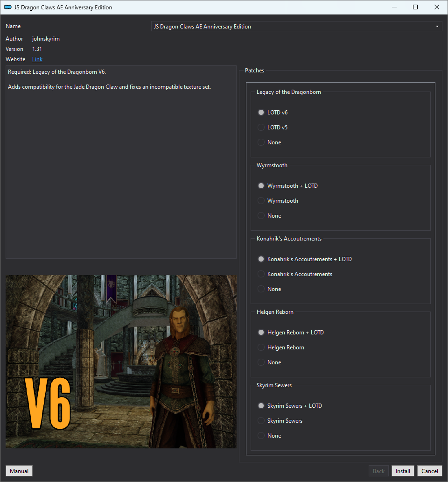Click the author name johnskyrim
The width and height of the screenshot is (448, 482).
[x=46, y=39]
